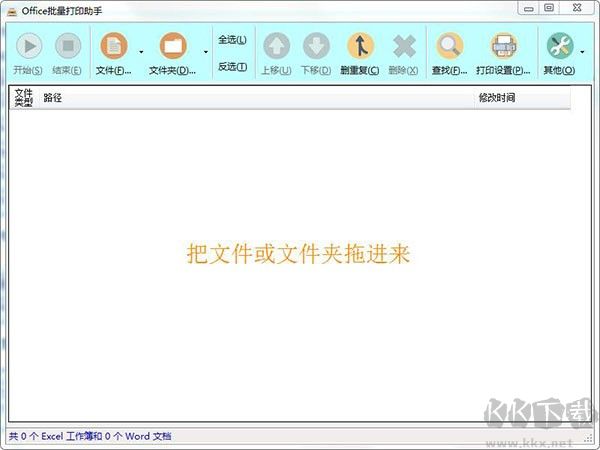The image size is (600, 450).
Task: Add a folder via 文件夹(D) icon
Action: [173, 46]
